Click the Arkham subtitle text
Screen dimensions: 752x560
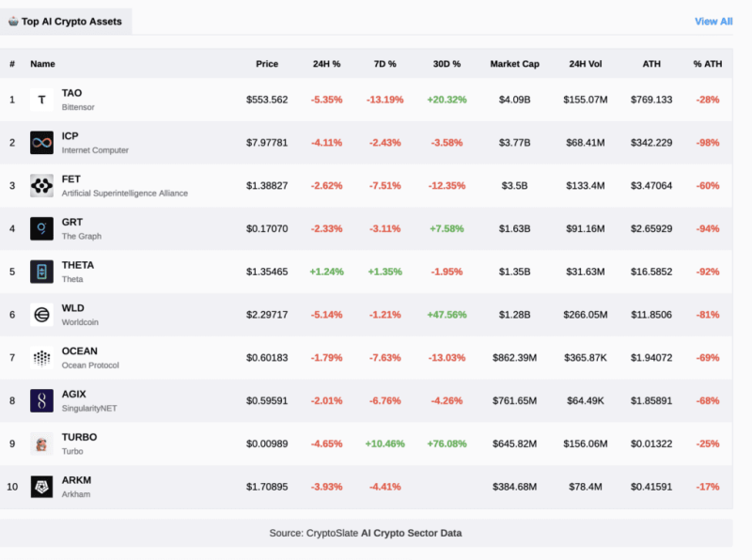click(x=76, y=494)
